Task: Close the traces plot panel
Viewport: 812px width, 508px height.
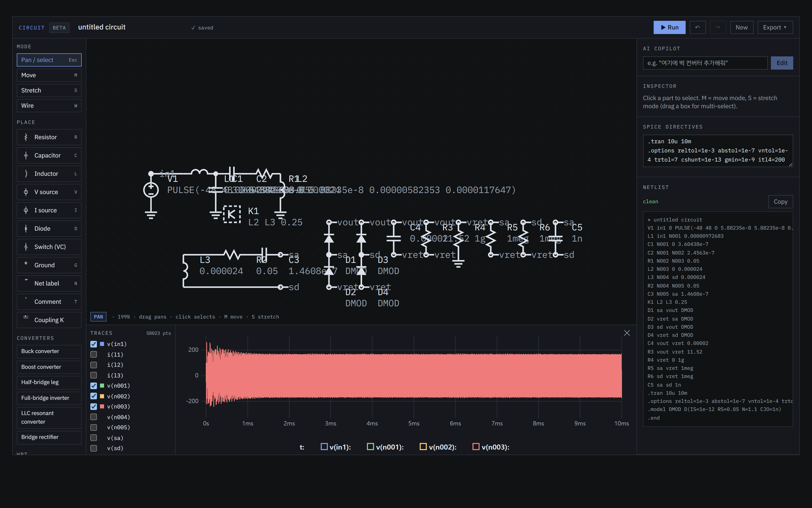Action: tap(627, 333)
